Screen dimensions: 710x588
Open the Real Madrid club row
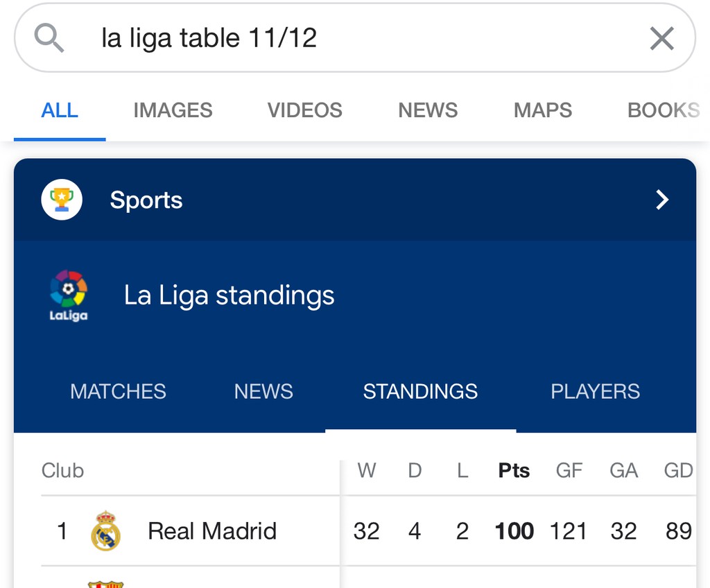pyautogui.click(x=211, y=531)
